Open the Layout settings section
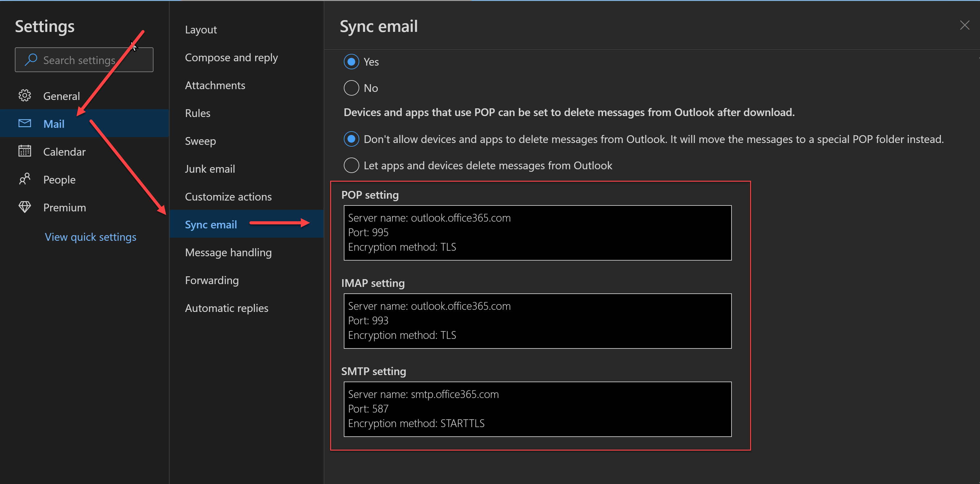 click(x=201, y=30)
